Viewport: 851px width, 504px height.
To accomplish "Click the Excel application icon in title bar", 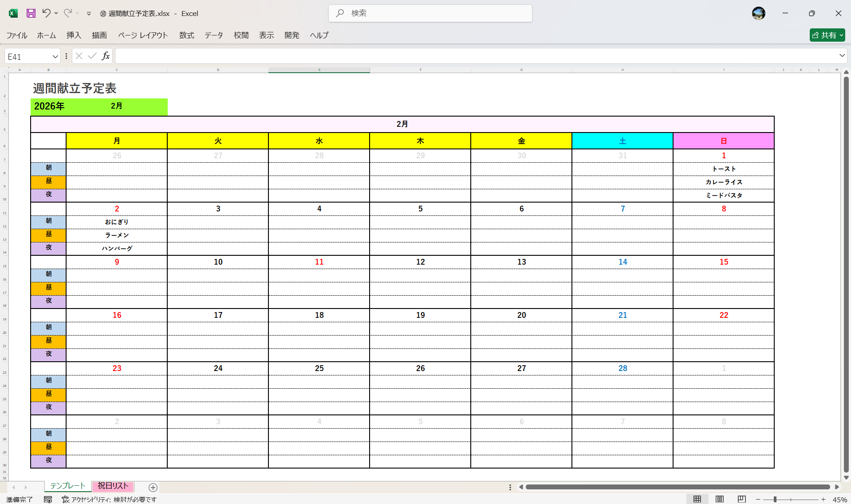I will point(13,13).
